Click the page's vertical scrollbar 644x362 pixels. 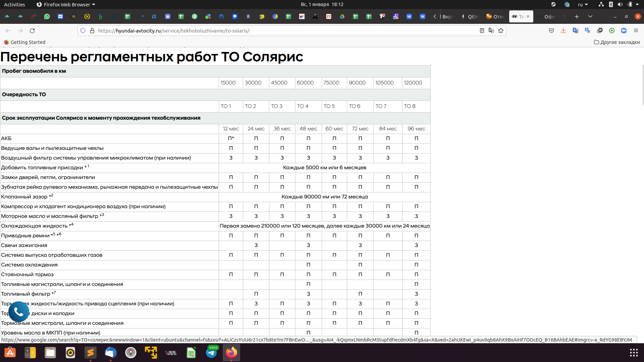coord(642,85)
